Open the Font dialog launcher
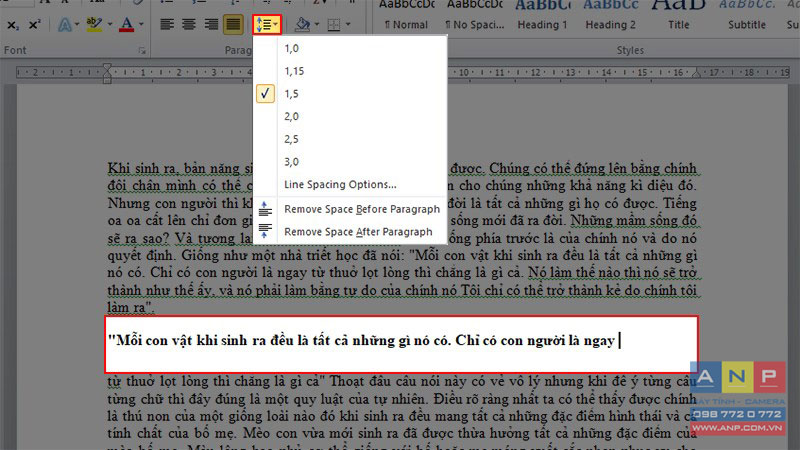Image resolution: width=800 pixels, height=450 pixels. 142,51
